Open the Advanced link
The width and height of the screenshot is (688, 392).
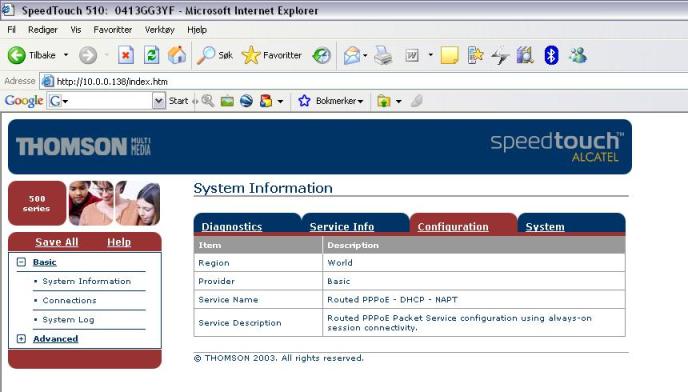[56, 338]
